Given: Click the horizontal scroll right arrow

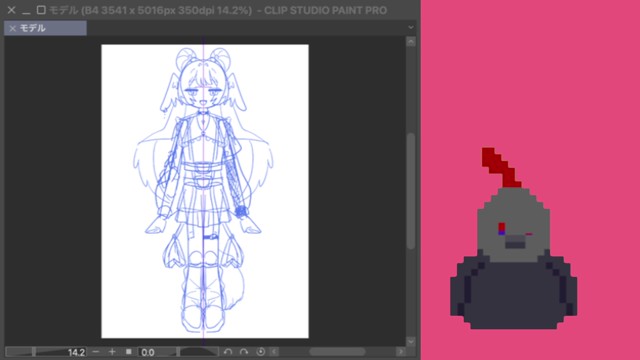Looking at the screenshot, I should pyautogui.click(x=400, y=351).
